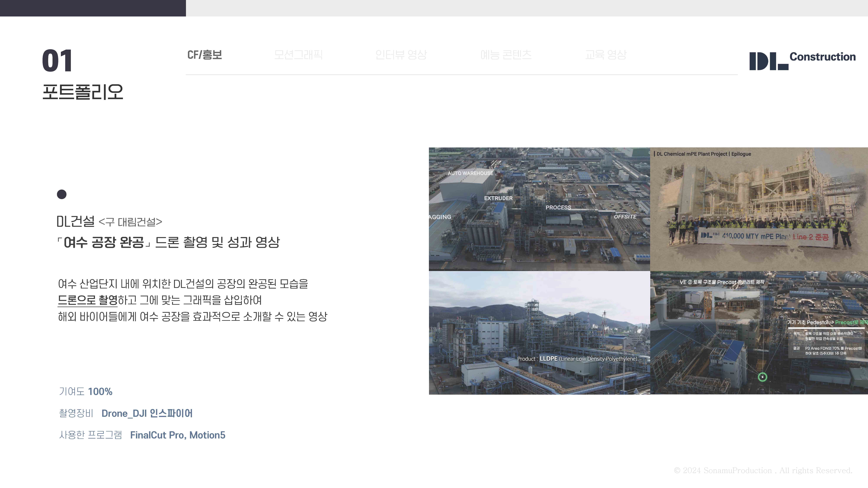Viewport: 868px width, 488px height.
Task: Click the AUTO WAREHOUSE label
Action: [x=470, y=173]
